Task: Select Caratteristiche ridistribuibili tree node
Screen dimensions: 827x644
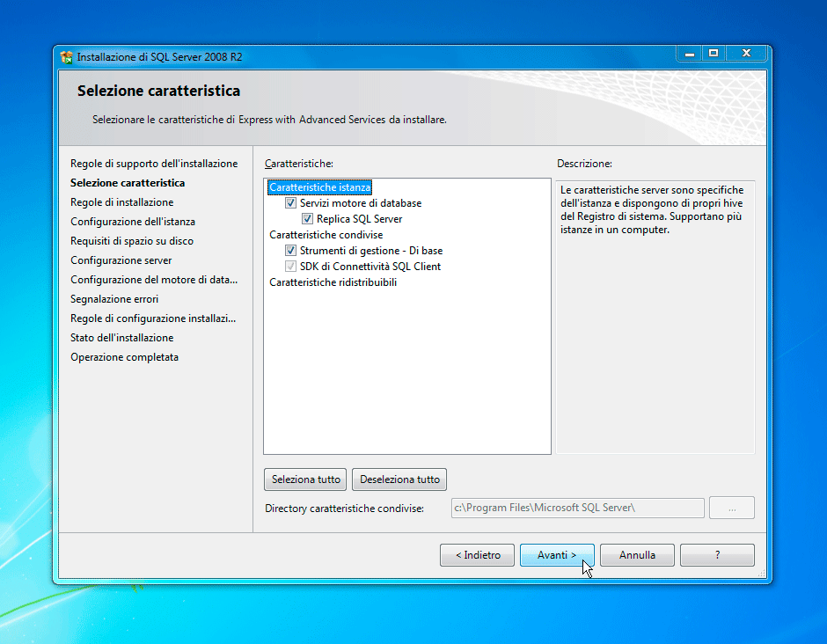Action: coord(333,282)
